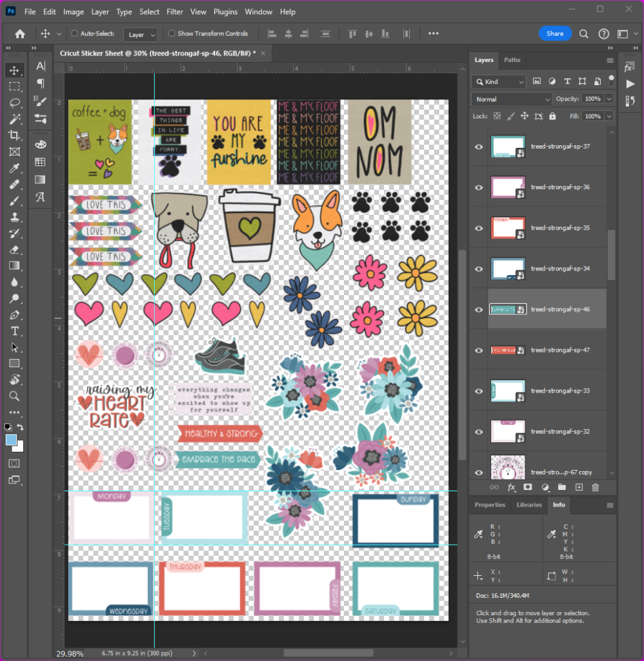Open the Filter menu
Image resolution: width=644 pixels, height=661 pixels.
coord(174,12)
